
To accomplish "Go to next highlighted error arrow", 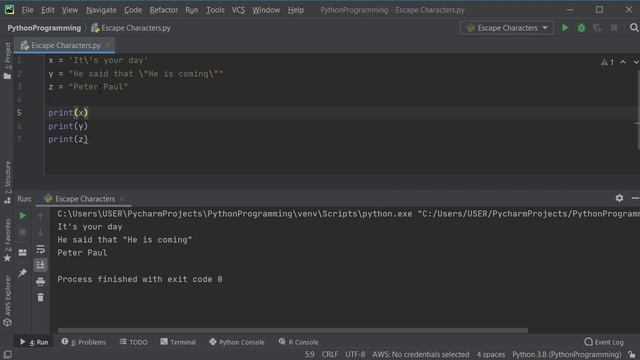I will click(636, 62).
